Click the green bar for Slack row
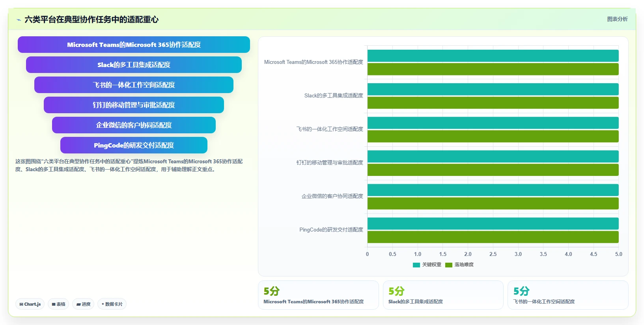 point(493,103)
